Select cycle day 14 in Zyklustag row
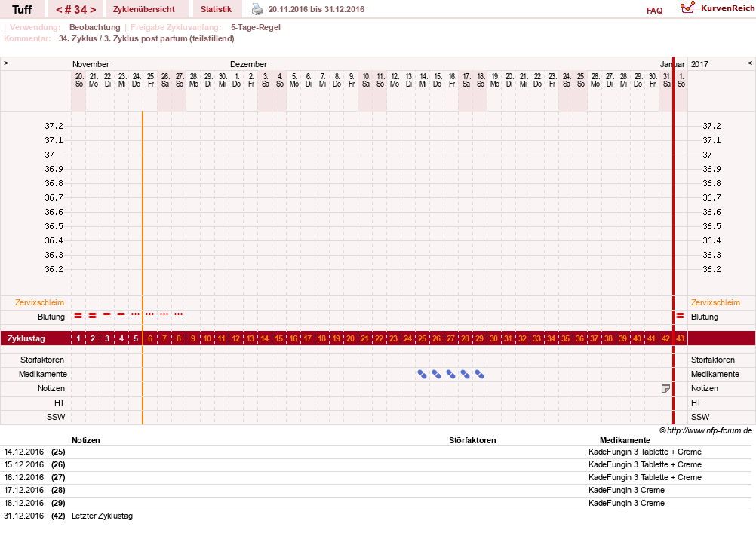Viewport: 756px width, 545px height. [265, 338]
